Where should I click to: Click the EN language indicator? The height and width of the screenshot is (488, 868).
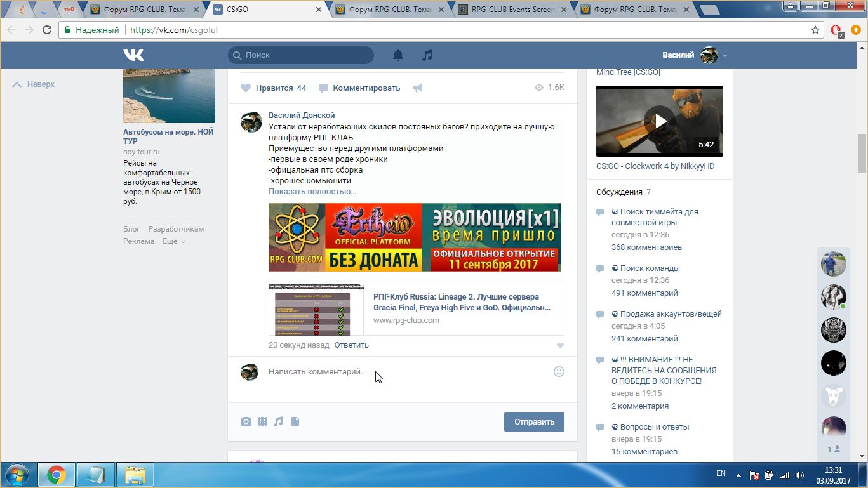point(721,473)
